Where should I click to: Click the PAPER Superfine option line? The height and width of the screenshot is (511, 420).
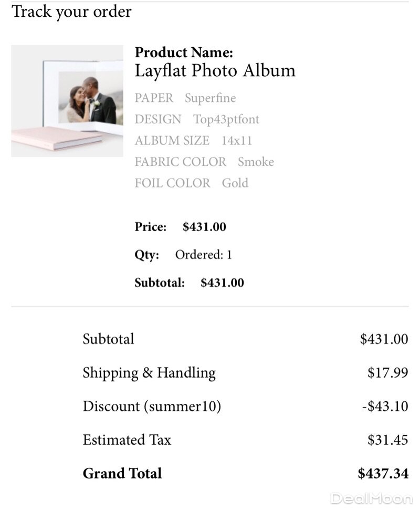[185, 98]
